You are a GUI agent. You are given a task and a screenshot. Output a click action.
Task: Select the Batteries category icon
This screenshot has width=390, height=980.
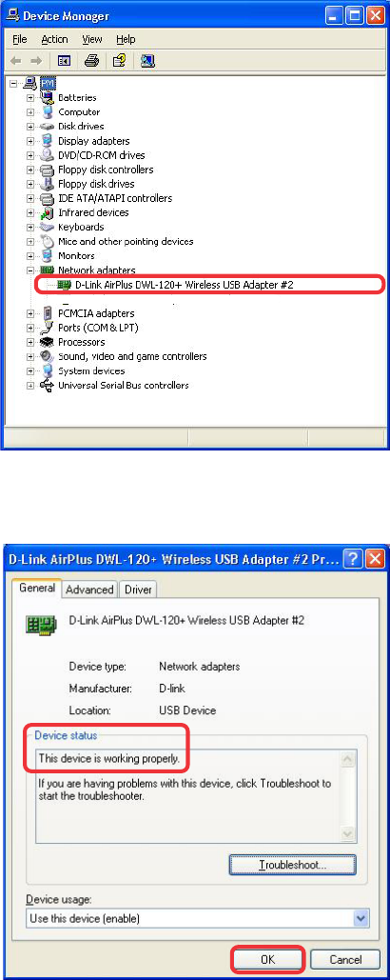pyautogui.click(x=48, y=97)
